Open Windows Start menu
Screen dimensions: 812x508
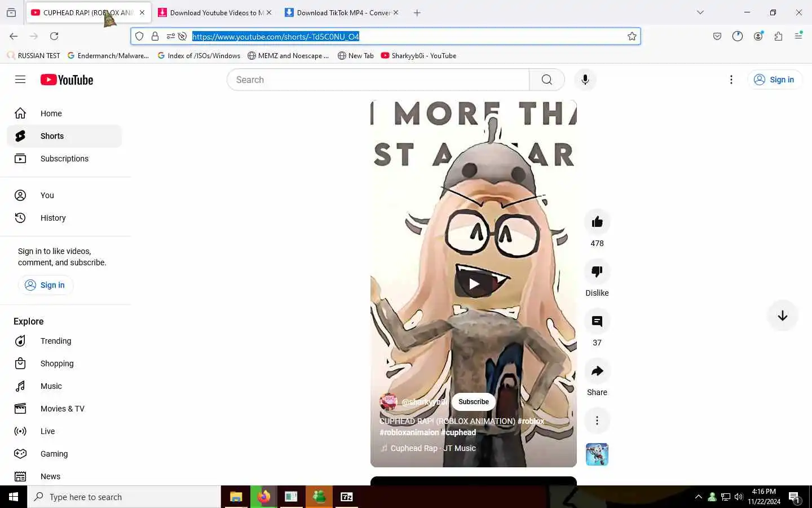(14, 497)
